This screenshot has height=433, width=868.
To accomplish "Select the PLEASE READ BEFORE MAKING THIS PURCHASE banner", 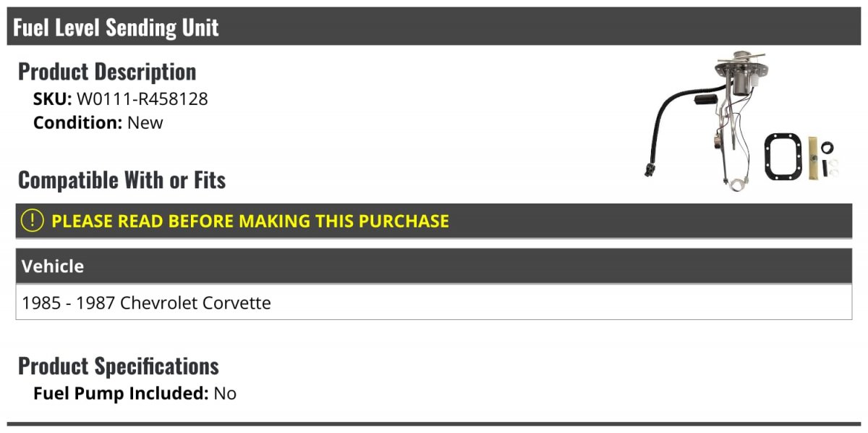I will point(434,221).
